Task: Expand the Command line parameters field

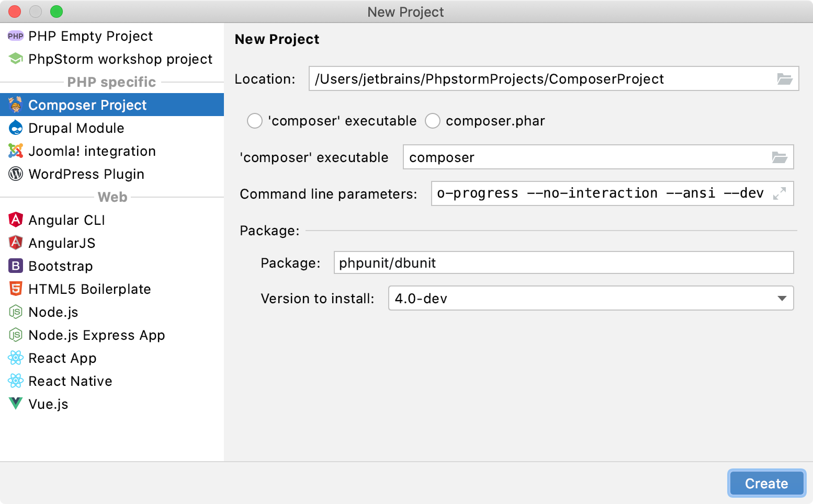Action: click(x=780, y=193)
